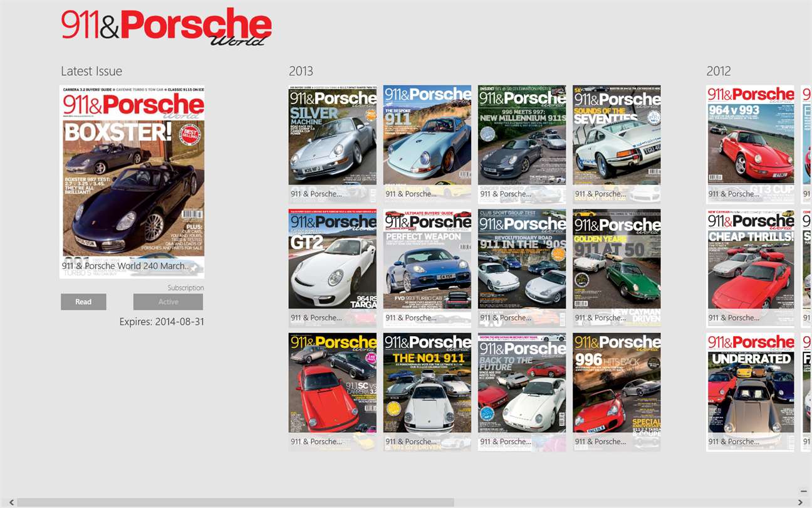Click the Active subscription button
This screenshot has height=508, width=812.
[168, 302]
